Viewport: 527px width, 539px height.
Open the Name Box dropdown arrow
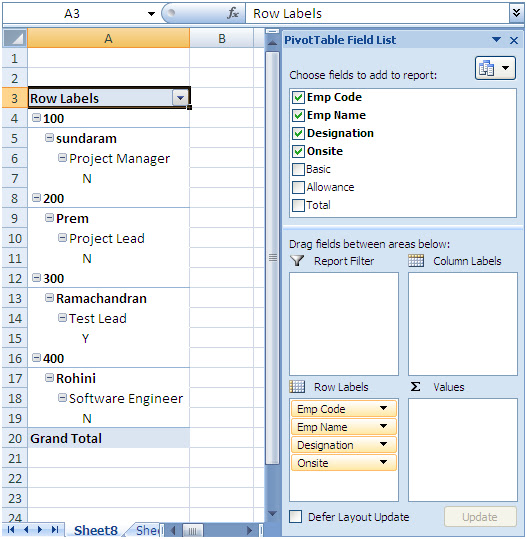151,14
